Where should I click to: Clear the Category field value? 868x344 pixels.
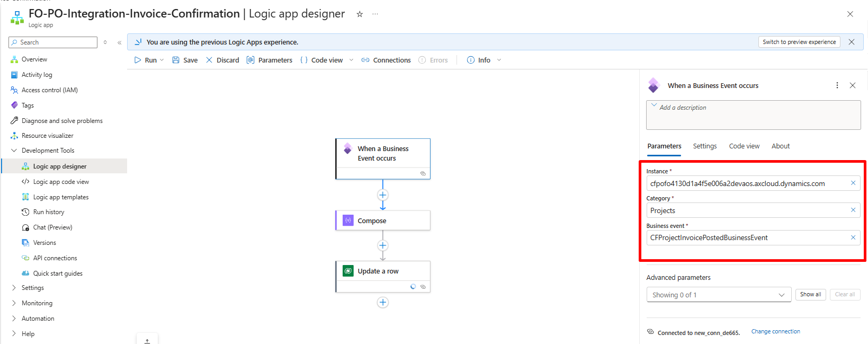point(853,210)
